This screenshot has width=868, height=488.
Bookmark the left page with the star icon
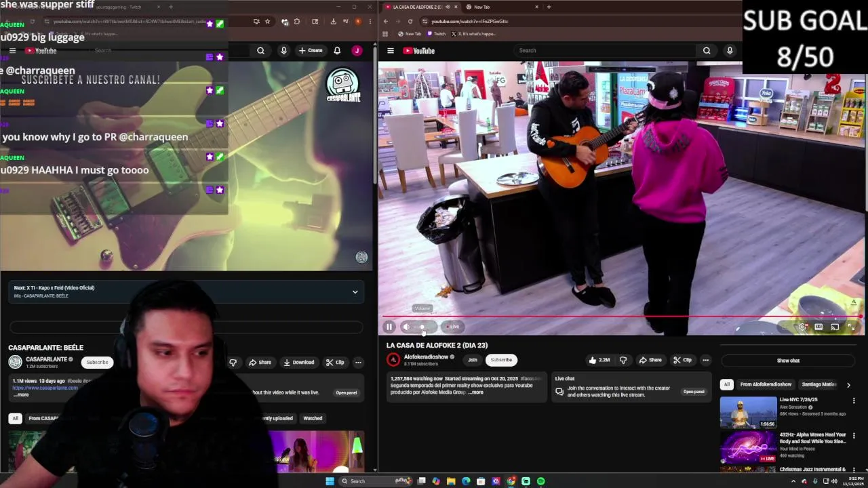(x=267, y=22)
